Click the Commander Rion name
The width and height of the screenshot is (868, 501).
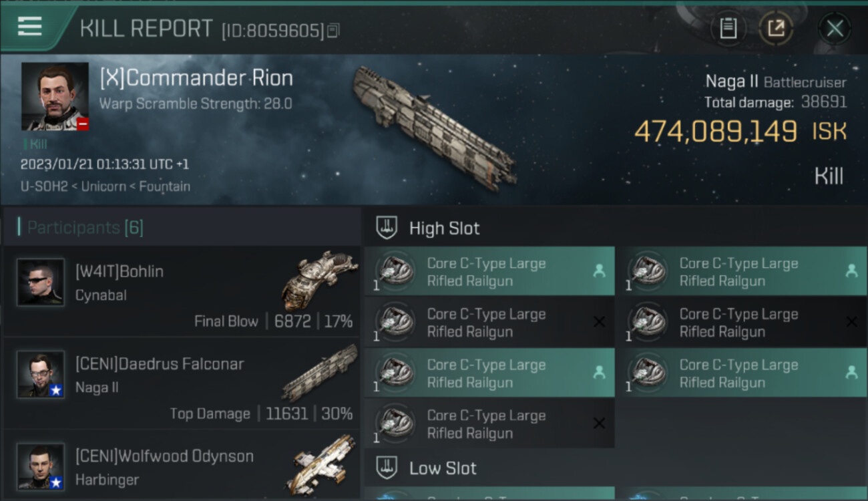coord(196,78)
